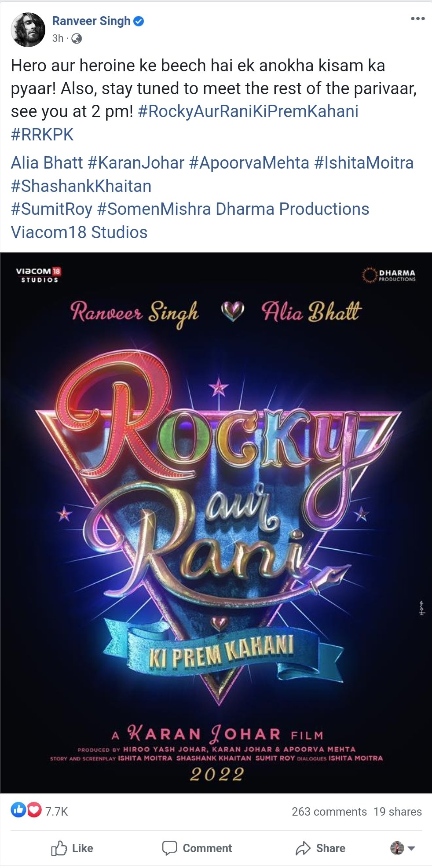Screen dimensions: 432x868
Task: Click the Share arrow button
Action: pos(320,848)
